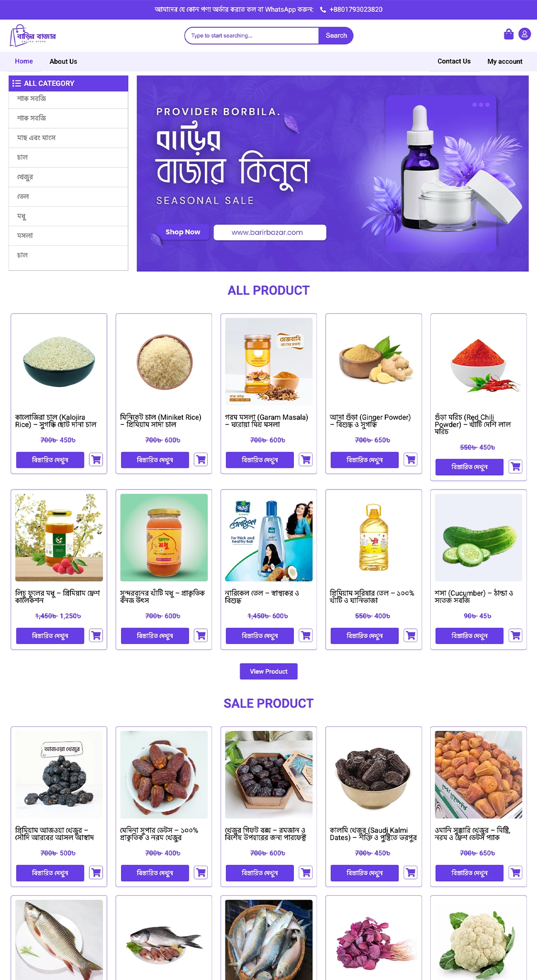This screenshot has width=537, height=980.
Task: Click the Search button
Action: 336,35
